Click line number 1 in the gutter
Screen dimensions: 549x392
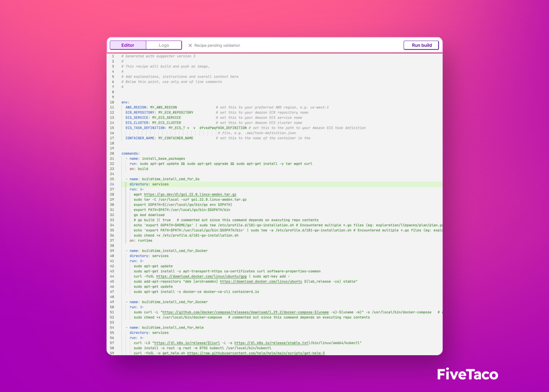point(113,56)
